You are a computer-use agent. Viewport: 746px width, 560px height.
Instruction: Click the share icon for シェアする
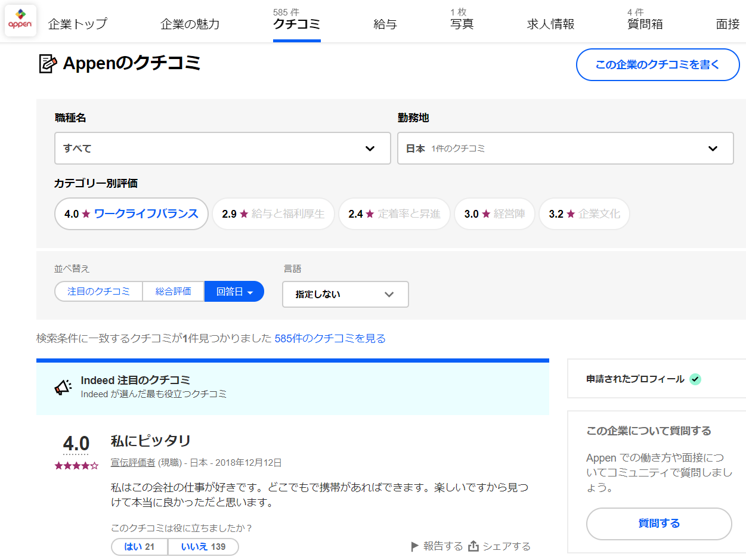click(473, 546)
